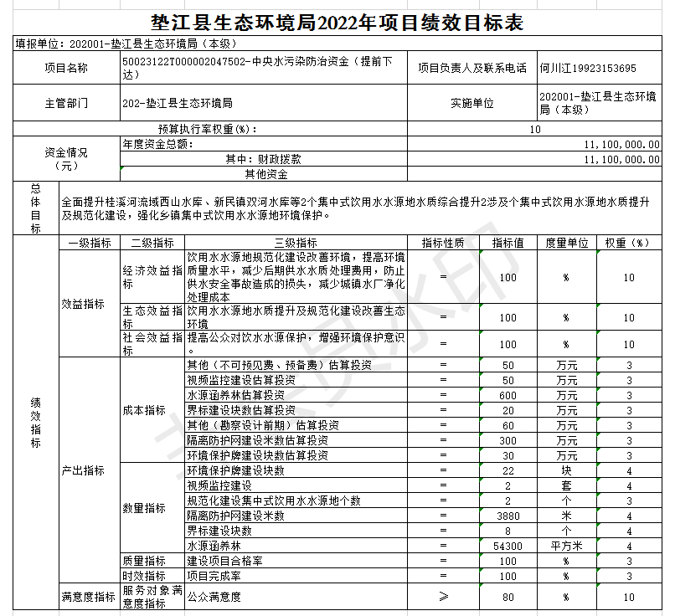Select the 绩效指标 vertical label cell
The height and width of the screenshot is (616, 675).
[36, 423]
